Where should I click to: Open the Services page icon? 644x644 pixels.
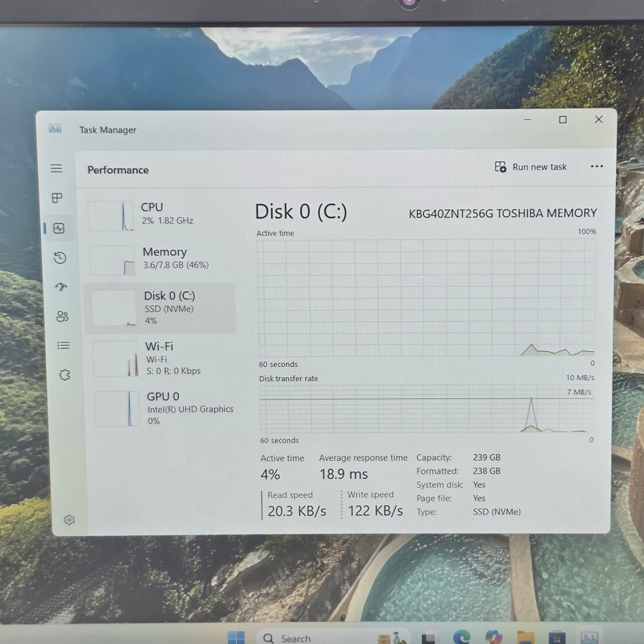[x=65, y=375]
